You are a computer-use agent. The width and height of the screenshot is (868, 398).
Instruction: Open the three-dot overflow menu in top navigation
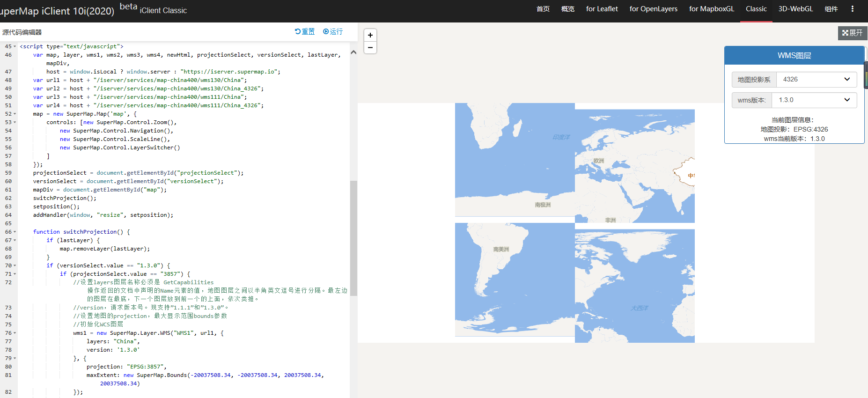coord(853,9)
